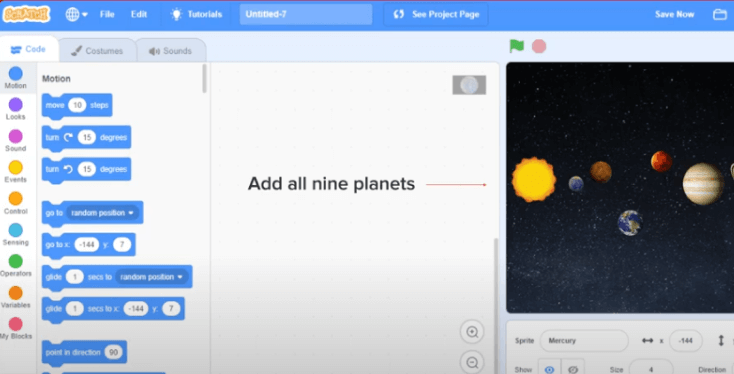Open the glide random position dropdown

152,277
